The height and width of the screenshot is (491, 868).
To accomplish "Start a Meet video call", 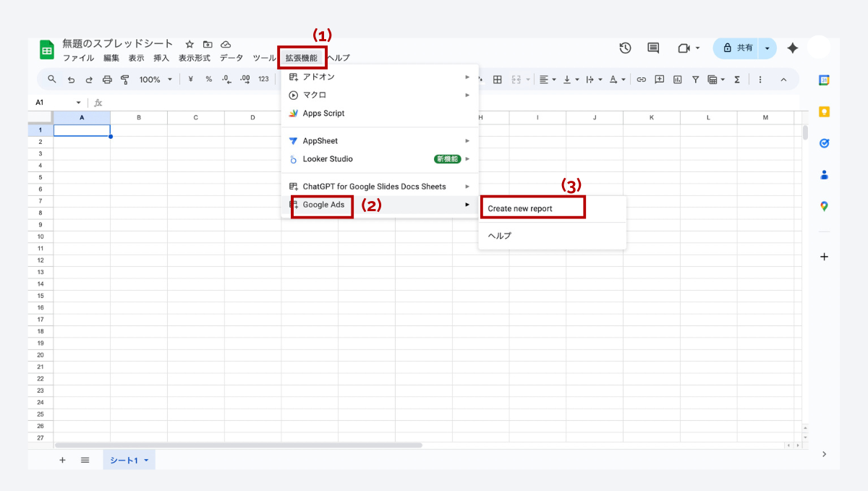I will click(x=684, y=48).
